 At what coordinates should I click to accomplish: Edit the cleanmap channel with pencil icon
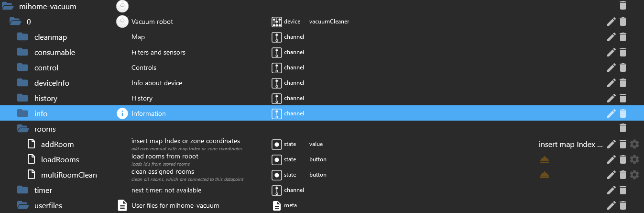611,37
